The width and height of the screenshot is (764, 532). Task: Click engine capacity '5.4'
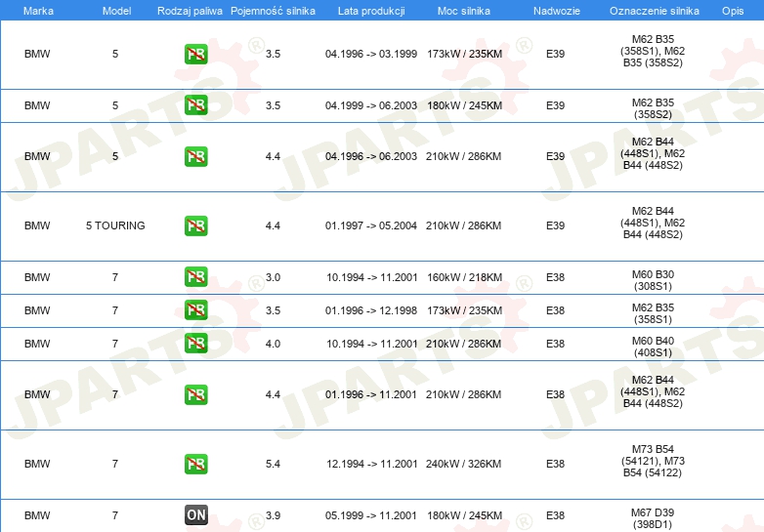(x=273, y=464)
